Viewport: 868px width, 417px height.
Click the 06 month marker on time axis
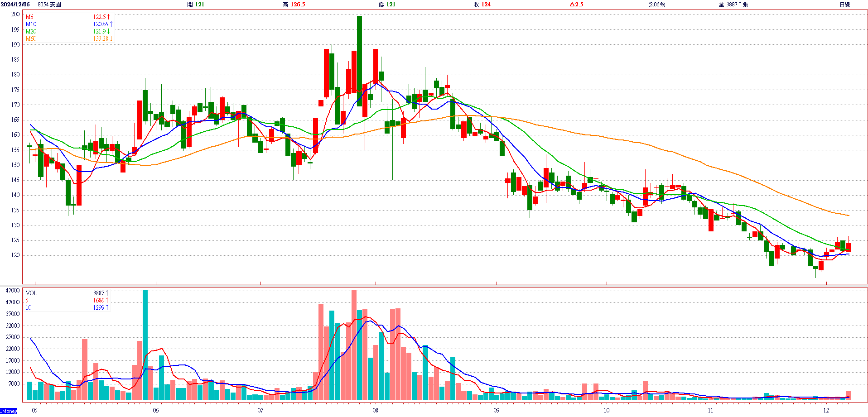[156, 410]
